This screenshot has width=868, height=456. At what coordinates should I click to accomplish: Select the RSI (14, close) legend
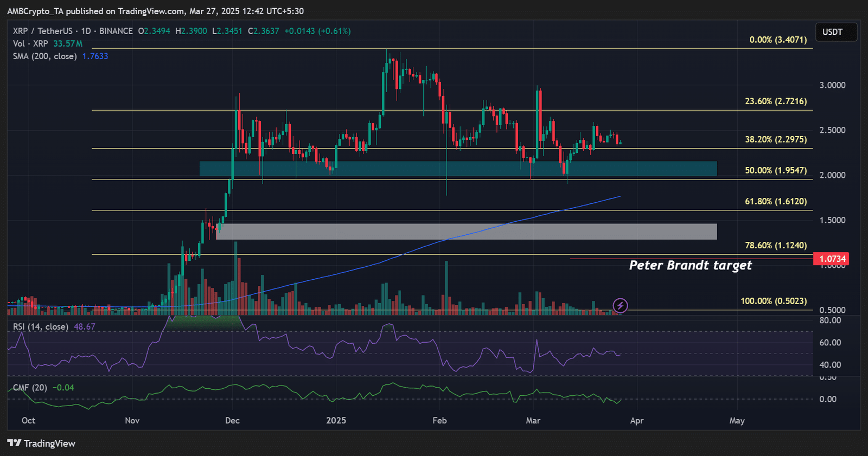(41, 327)
